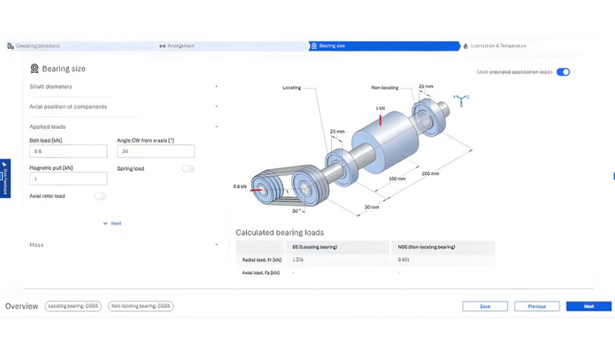
Task: Turn on Axial rotor load toggle
Action: 100,196
